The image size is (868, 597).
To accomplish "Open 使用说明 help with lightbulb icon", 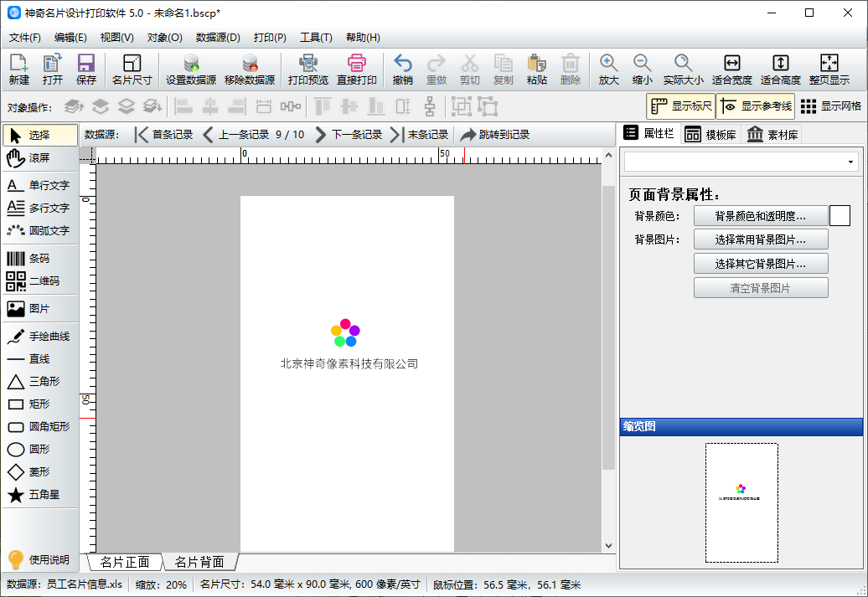I will [x=39, y=559].
